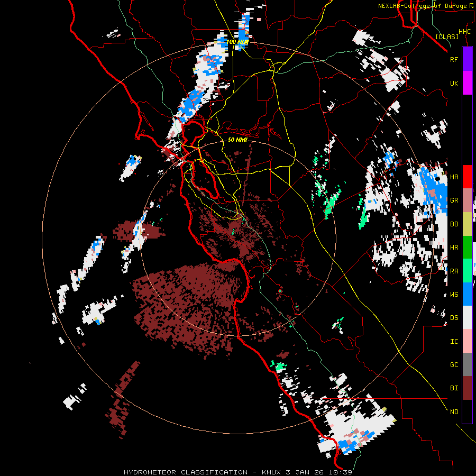Click the RF legend label
Viewport: 476px width, 476px height.
tap(454, 59)
